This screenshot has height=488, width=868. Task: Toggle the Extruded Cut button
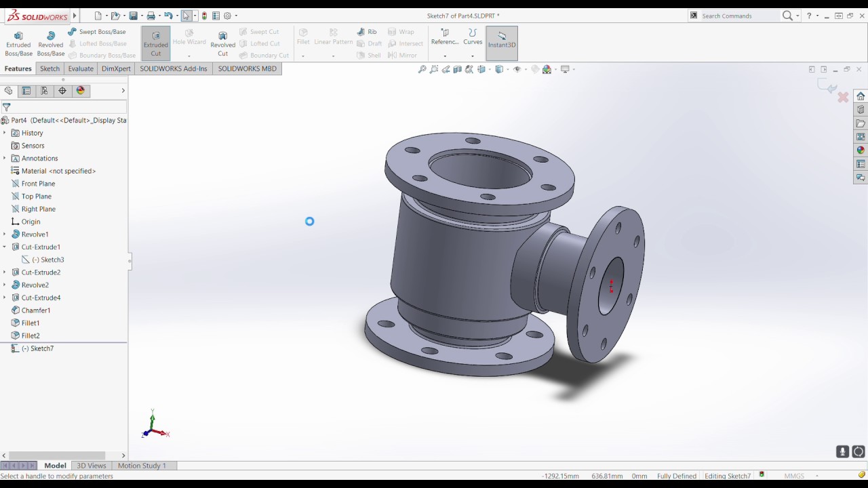[156, 43]
